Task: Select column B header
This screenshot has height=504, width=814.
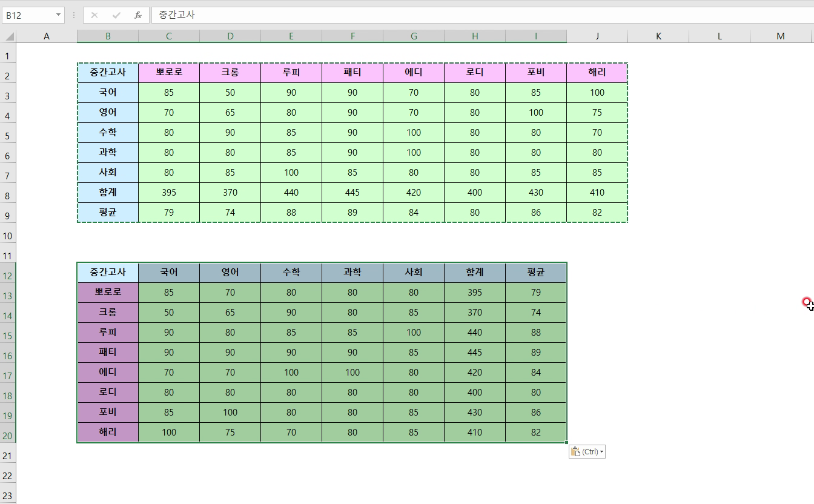Action: coord(108,36)
